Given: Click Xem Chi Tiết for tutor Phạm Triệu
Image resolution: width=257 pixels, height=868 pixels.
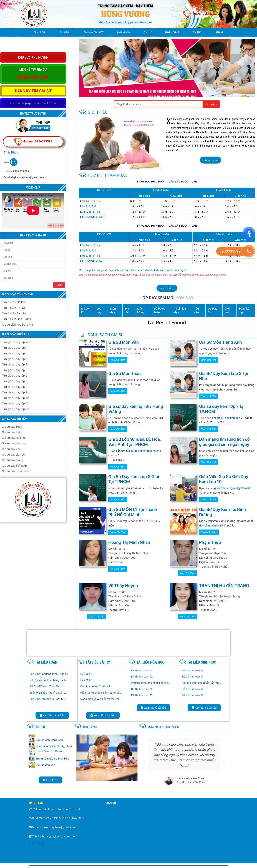Looking at the screenshot, I should click(187, 573).
